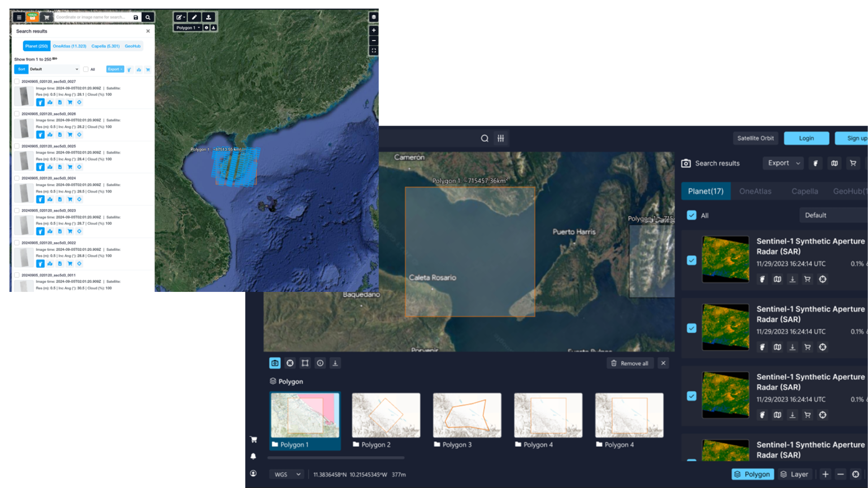868x488 pixels.
Task: Click footprint icon beside dark Export dropdown
Action: point(816,163)
